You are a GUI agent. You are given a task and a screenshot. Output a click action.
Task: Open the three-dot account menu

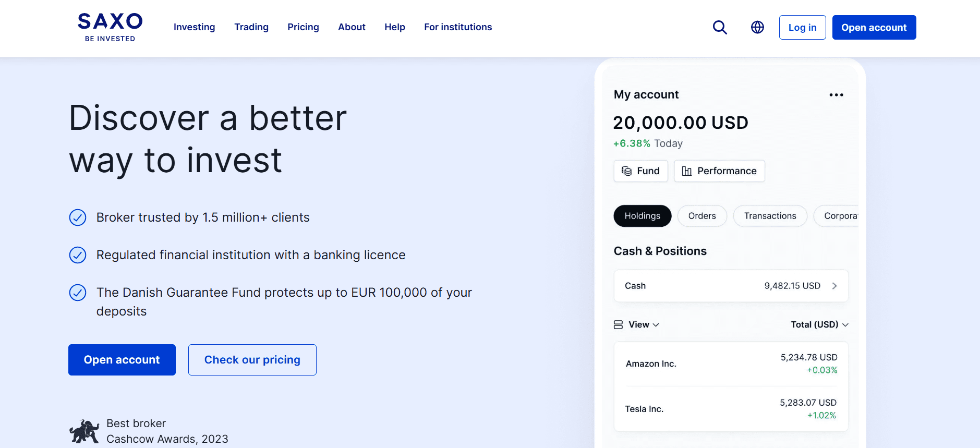(836, 95)
